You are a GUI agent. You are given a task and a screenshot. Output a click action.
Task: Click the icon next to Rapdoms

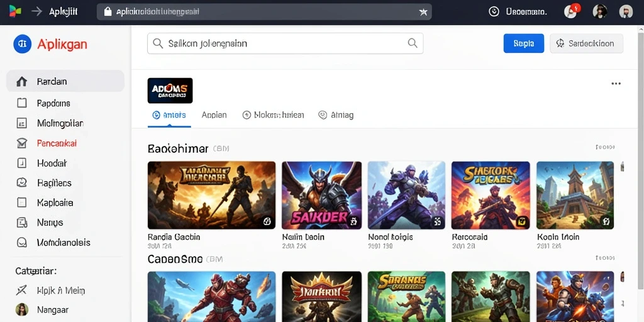click(22, 103)
